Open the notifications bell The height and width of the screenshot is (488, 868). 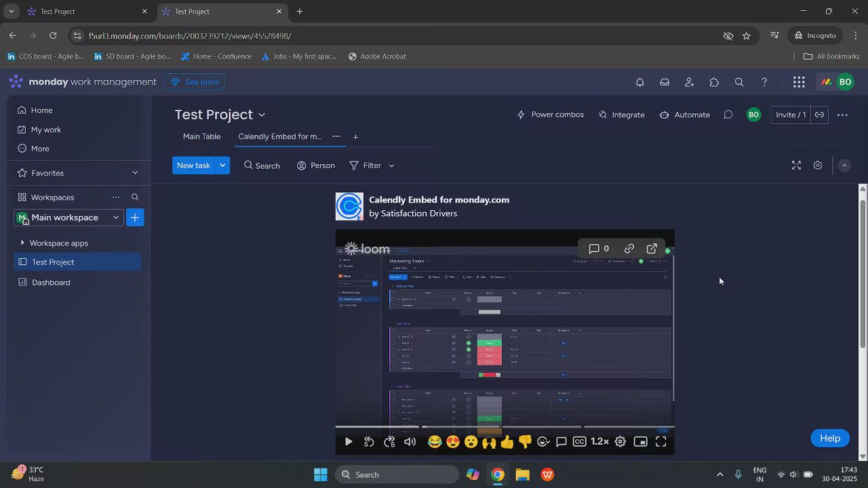click(x=639, y=82)
